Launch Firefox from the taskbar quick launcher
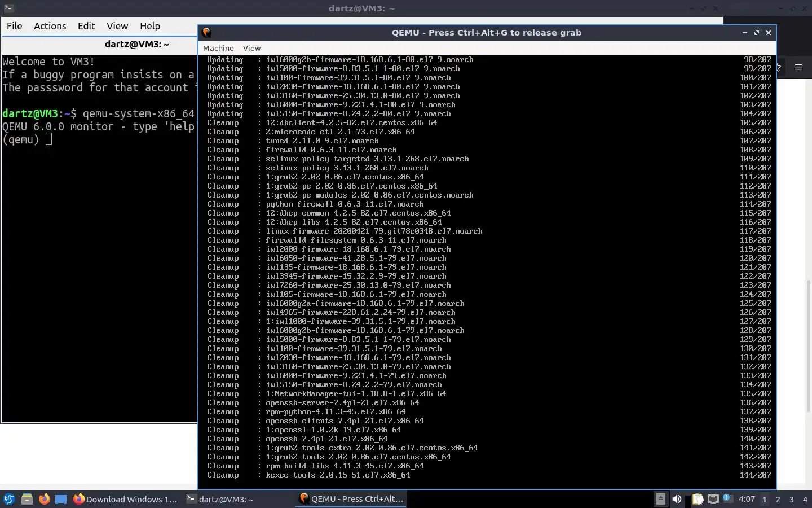The image size is (812, 508). pyautogui.click(x=44, y=499)
